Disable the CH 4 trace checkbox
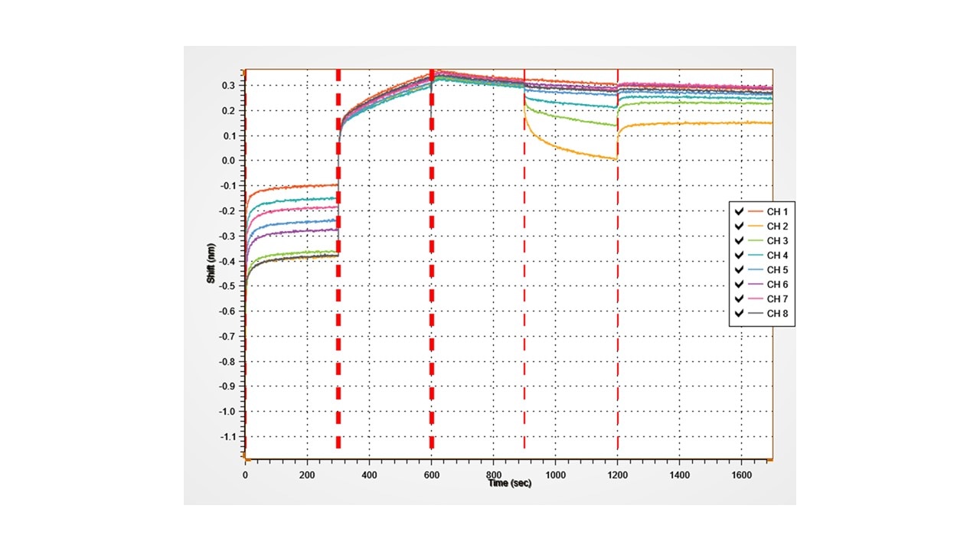This screenshot has width=980, height=551. [x=739, y=256]
